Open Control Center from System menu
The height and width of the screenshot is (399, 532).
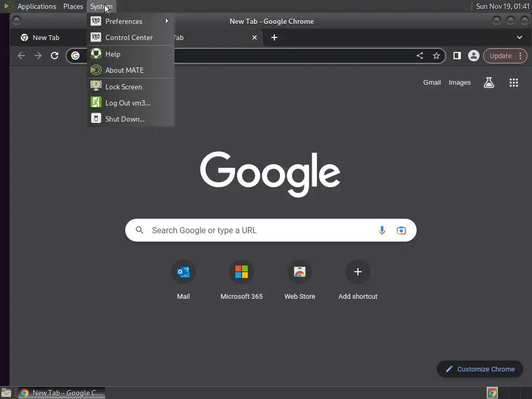(x=130, y=37)
